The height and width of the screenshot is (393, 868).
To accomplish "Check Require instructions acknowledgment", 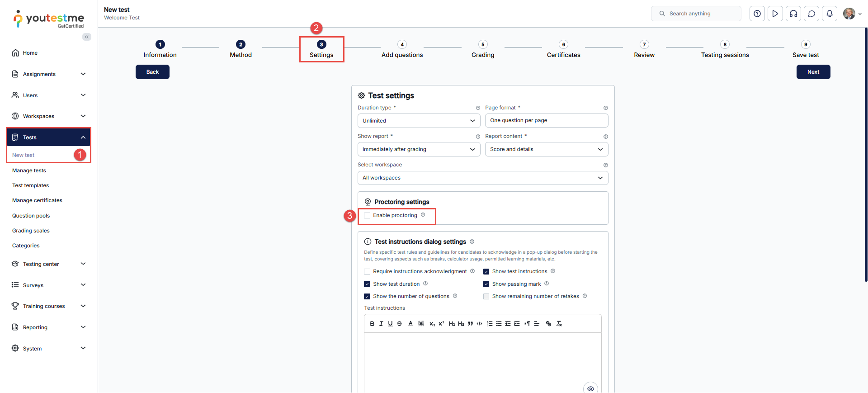I will tap(367, 272).
